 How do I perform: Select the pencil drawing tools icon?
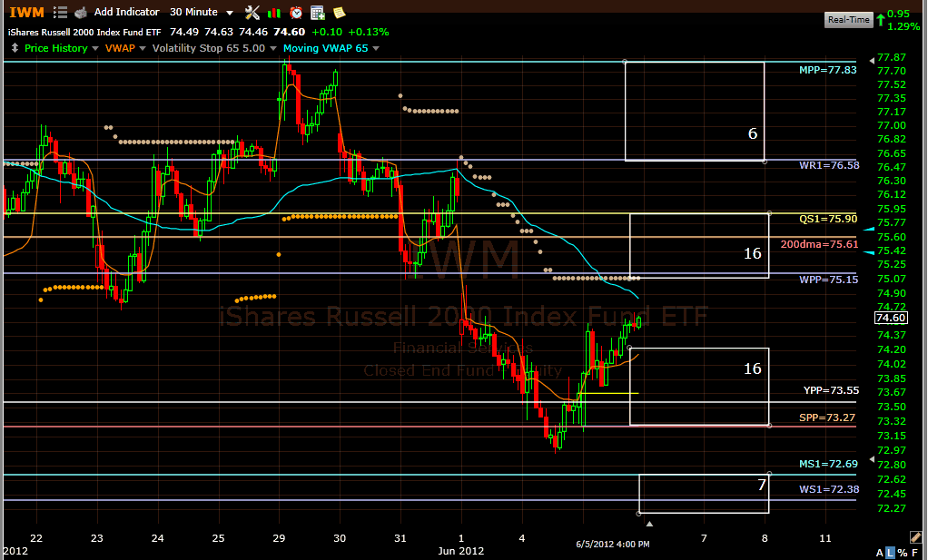coord(915,537)
